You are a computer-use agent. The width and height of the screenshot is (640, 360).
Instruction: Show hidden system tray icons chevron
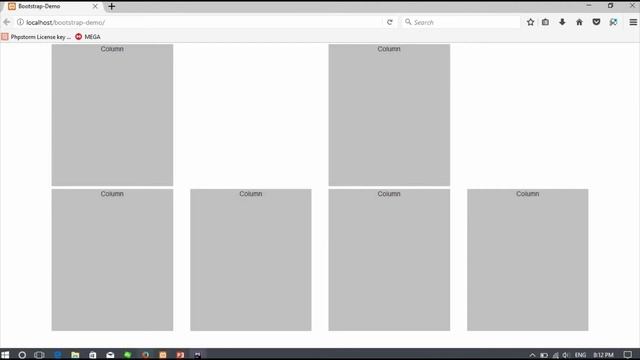point(532,355)
